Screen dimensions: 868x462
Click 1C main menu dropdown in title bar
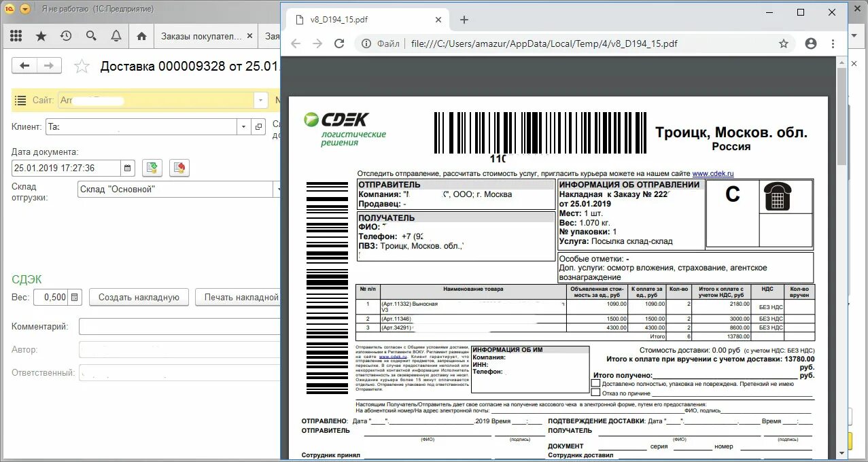pos(25,9)
